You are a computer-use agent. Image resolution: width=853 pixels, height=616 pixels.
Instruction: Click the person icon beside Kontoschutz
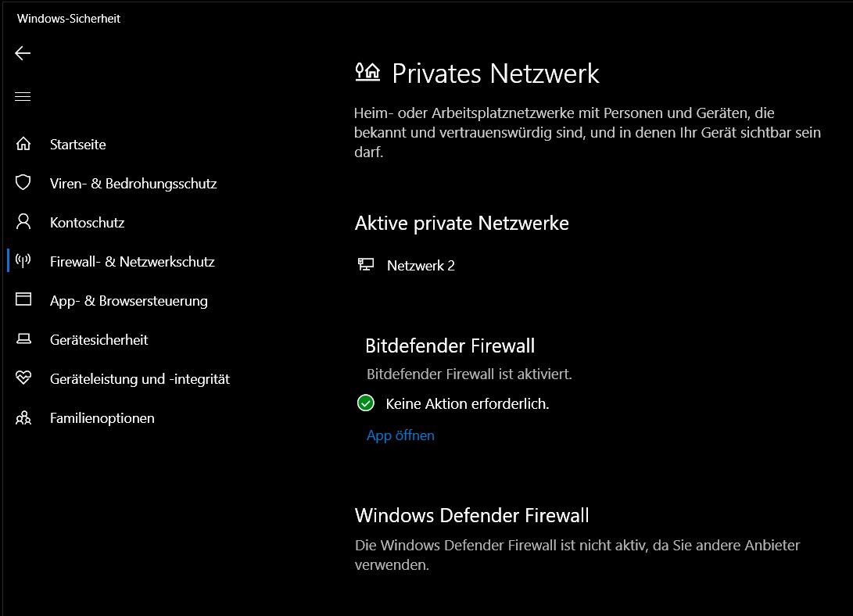point(23,222)
